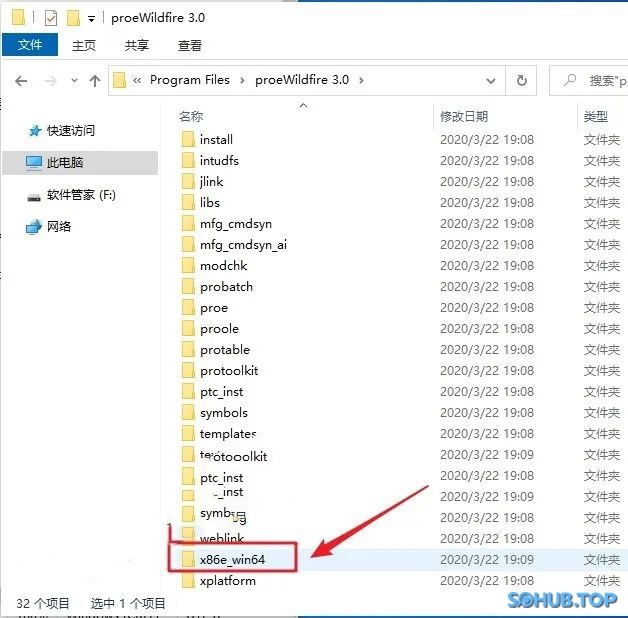Select the install folder icon
The image size is (628, 618).
pyautogui.click(x=188, y=140)
